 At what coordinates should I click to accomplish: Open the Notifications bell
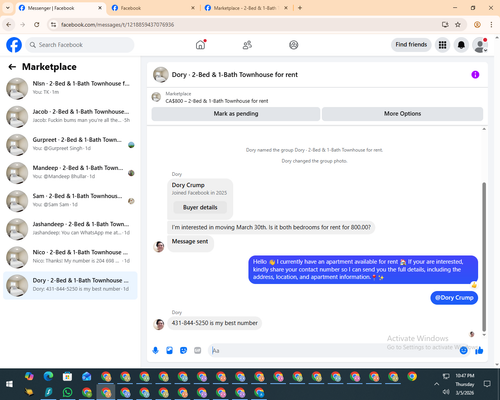click(461, 45)
